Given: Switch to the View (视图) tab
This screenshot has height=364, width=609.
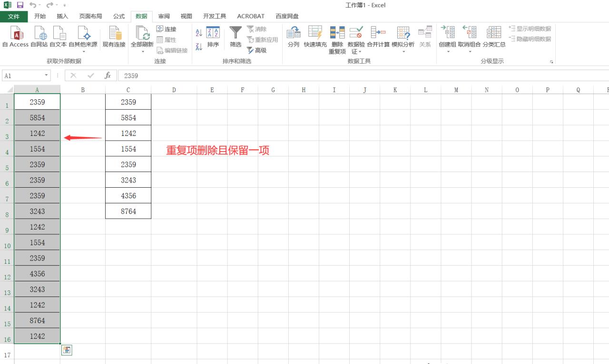Looking at the screenshot, I should pos(187,16).
